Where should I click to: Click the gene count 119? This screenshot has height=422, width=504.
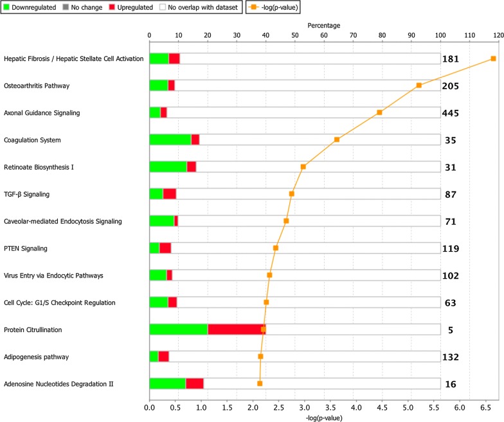click(x=450, y=249)
